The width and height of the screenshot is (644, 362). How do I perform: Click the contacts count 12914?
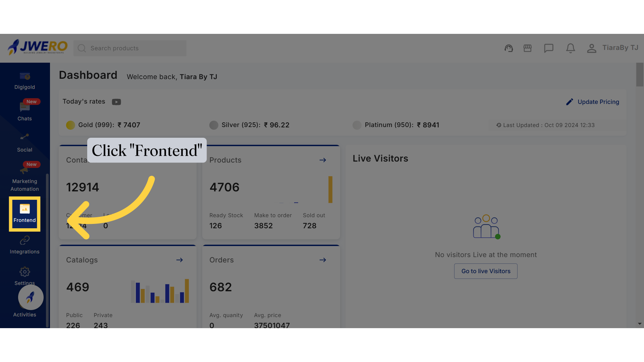(x=83, y=187)
